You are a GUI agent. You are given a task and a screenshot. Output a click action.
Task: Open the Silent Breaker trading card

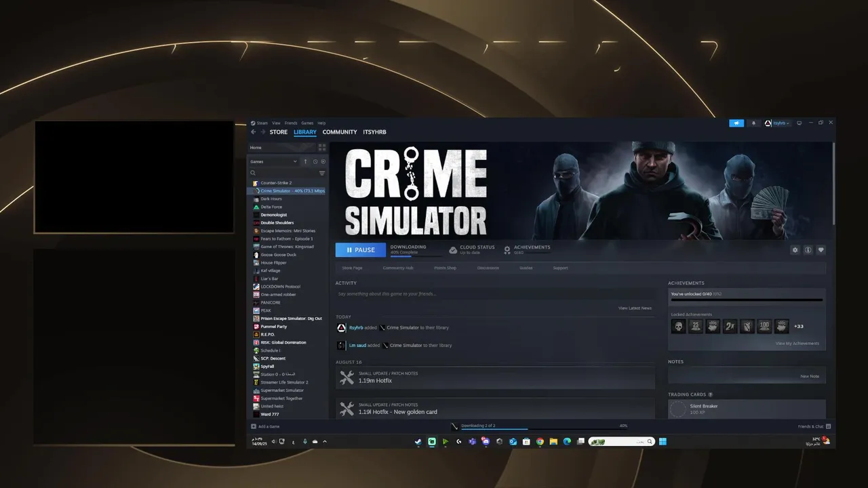tap(747, 409)
